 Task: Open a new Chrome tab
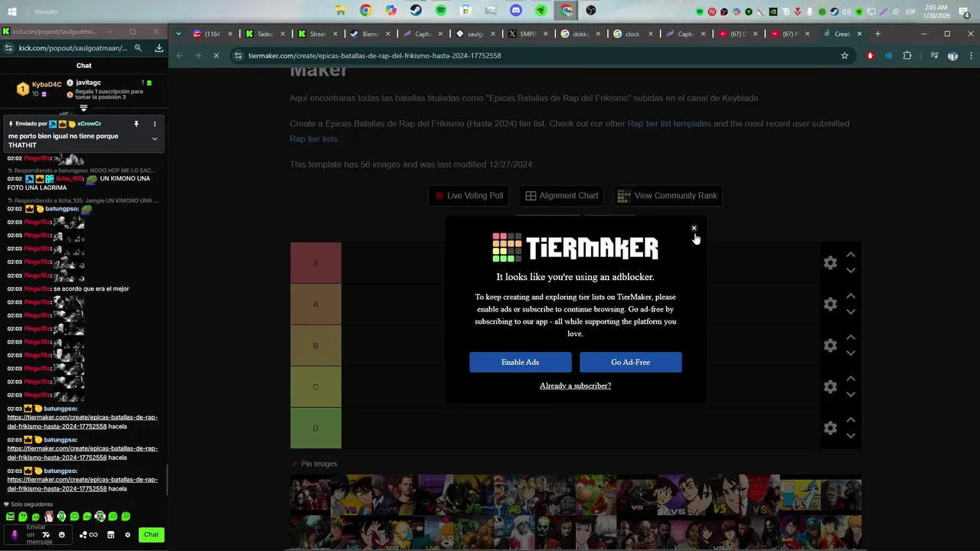tap(877, 34)
